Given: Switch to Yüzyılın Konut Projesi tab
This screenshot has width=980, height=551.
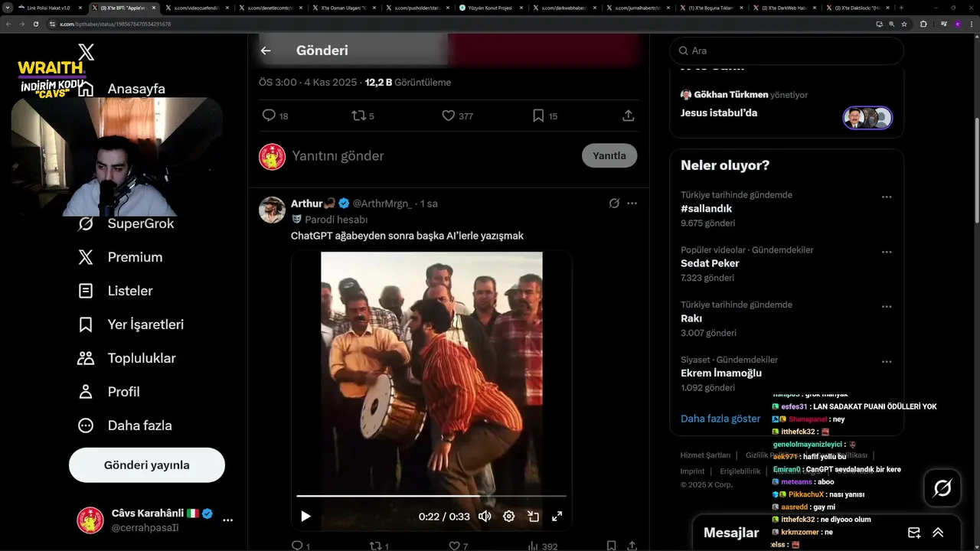Looking at the screenshot, I should pyautogui.click(x=490, y=8).
